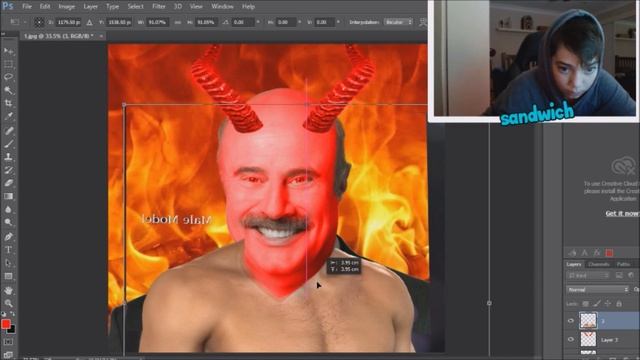This screenshot has width=640, height=360.
Task: Click the height percentage H field
Action: (x=206, y=22)
